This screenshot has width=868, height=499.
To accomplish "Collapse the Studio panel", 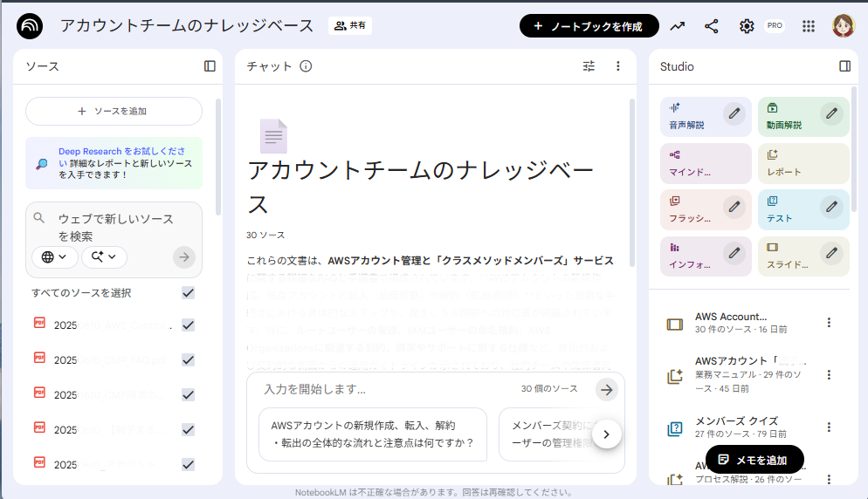I will pyautogui.click(x=844, y=66).
